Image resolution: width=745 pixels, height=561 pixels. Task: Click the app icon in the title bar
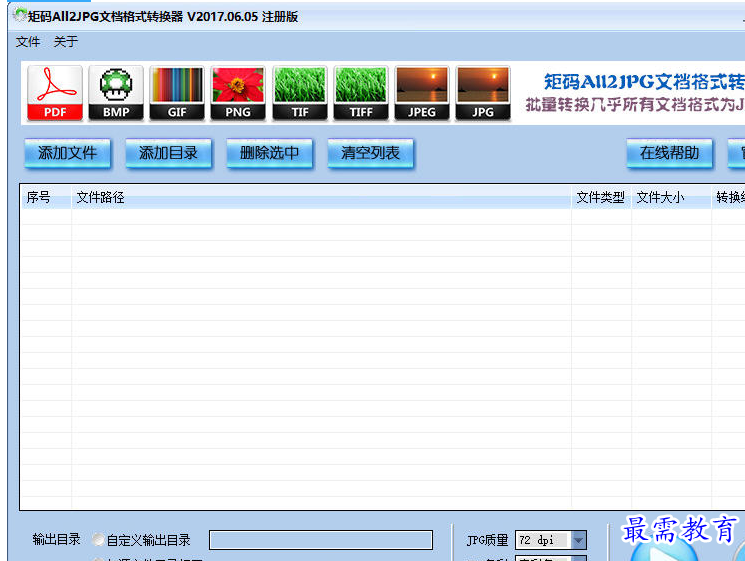pyautogui.click(x=19, y=16)
